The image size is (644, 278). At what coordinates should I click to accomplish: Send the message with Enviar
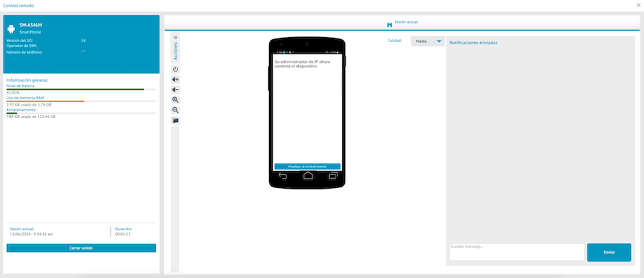coord(609,252)
